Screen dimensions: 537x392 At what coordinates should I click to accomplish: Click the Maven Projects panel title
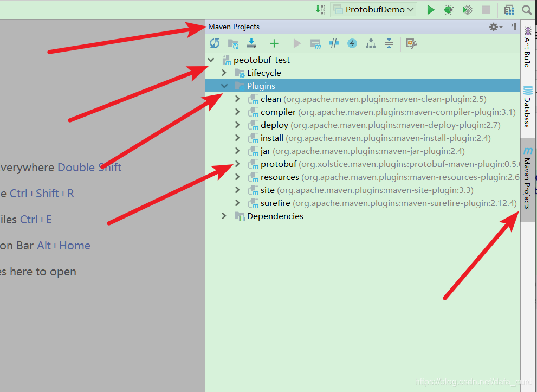[234, 27]
